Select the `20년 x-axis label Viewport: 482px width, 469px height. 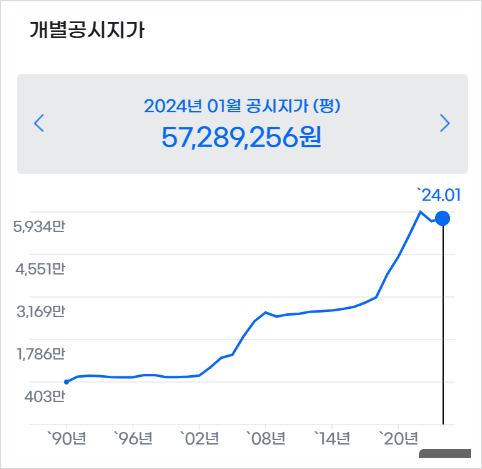tap(398, 438)
